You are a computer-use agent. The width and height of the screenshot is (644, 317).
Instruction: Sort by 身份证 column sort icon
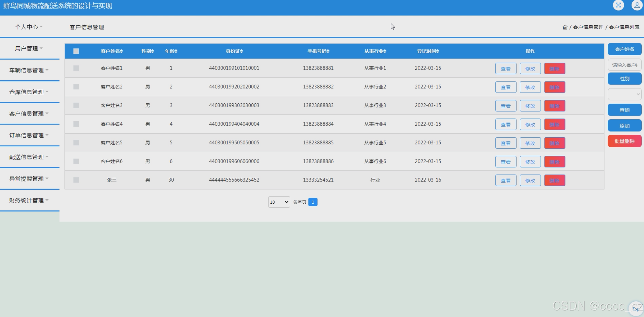[x=241, y=51]
